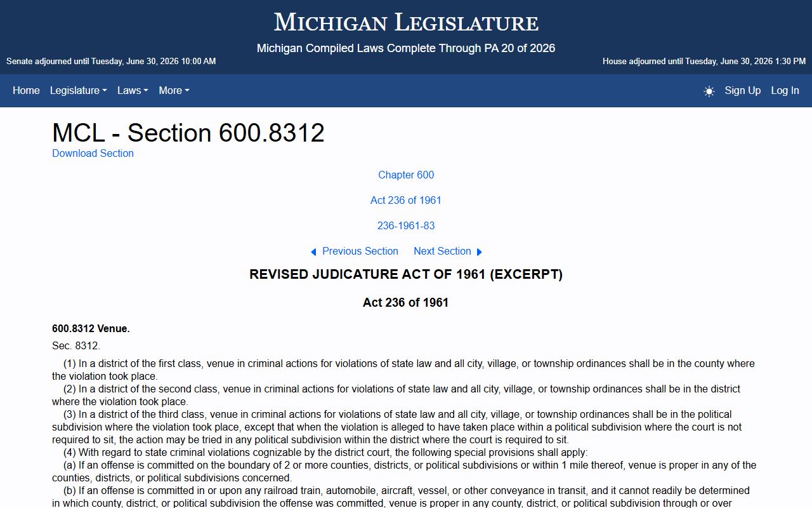Image resolution: width=812 pixels, height=508 pixels.
Task: Click subsection (2) second class district paragraph
Action: 396,395
